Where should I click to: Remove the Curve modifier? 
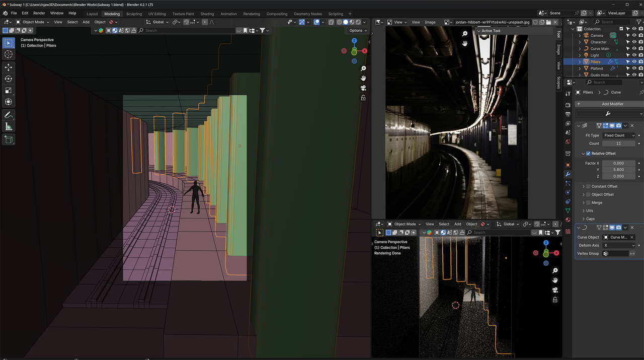pos(632,228)
